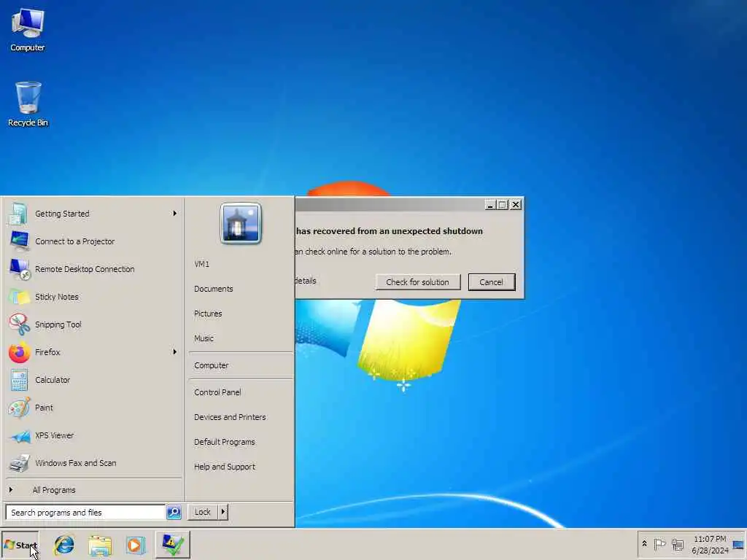This screenshot has height=560, width=747.
Task: Open the VM1 user folder
Action: (x=201, y=264)
